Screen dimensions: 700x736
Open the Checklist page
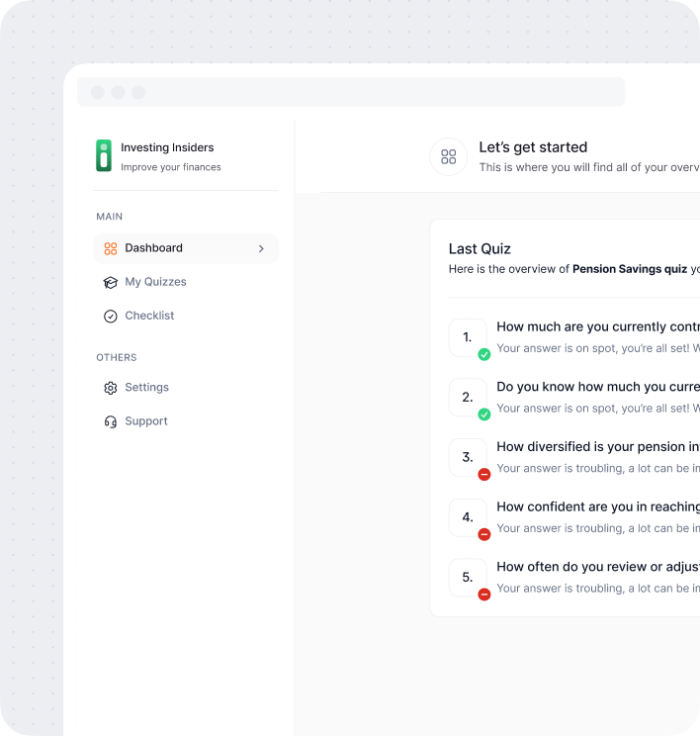[x=186, y=316]
